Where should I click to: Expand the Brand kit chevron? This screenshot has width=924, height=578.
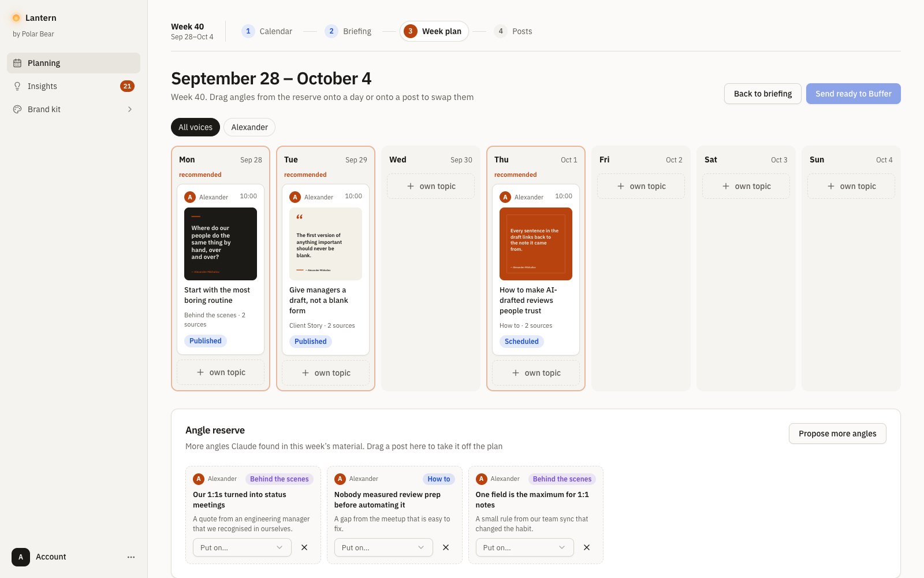click(130, 109)
